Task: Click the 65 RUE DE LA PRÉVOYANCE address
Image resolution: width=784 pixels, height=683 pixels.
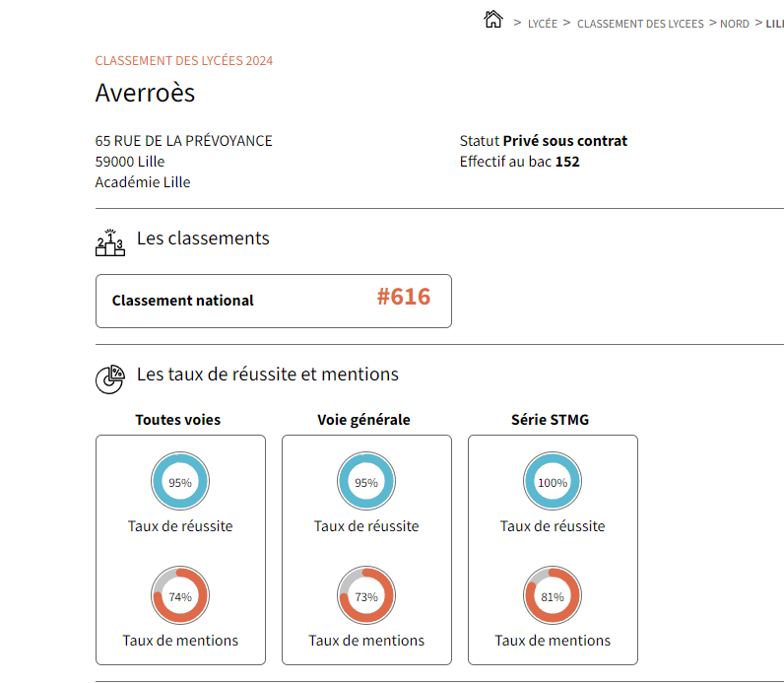Action: pos(183,141)
